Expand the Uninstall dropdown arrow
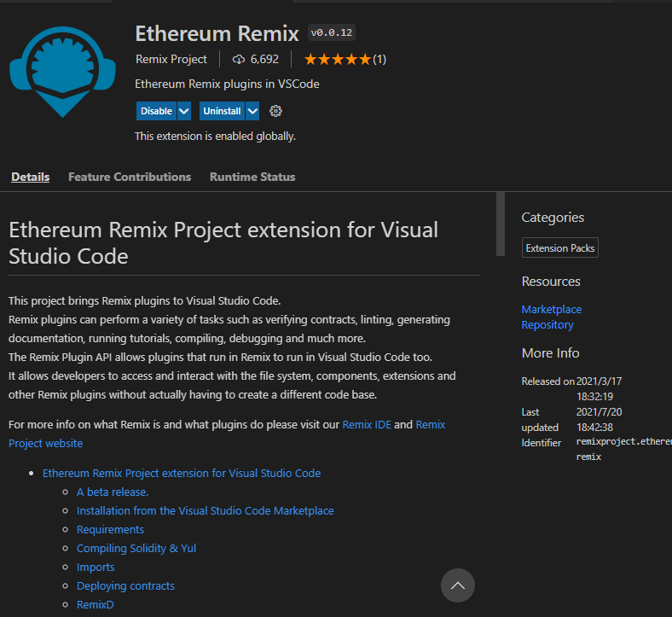This screenshot has height=617, width=672. pyautogui.click(x=253, y=111)
